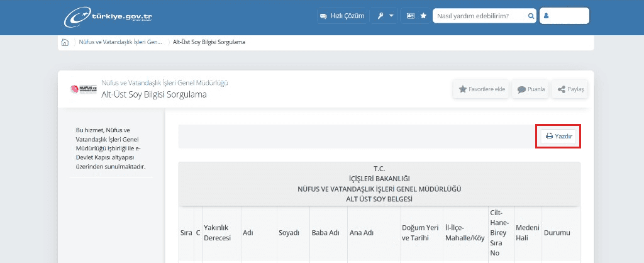644x263 pixels.
Task: Click Doğum Yeri ve Tarihi header
Action: tap(421, 233)
